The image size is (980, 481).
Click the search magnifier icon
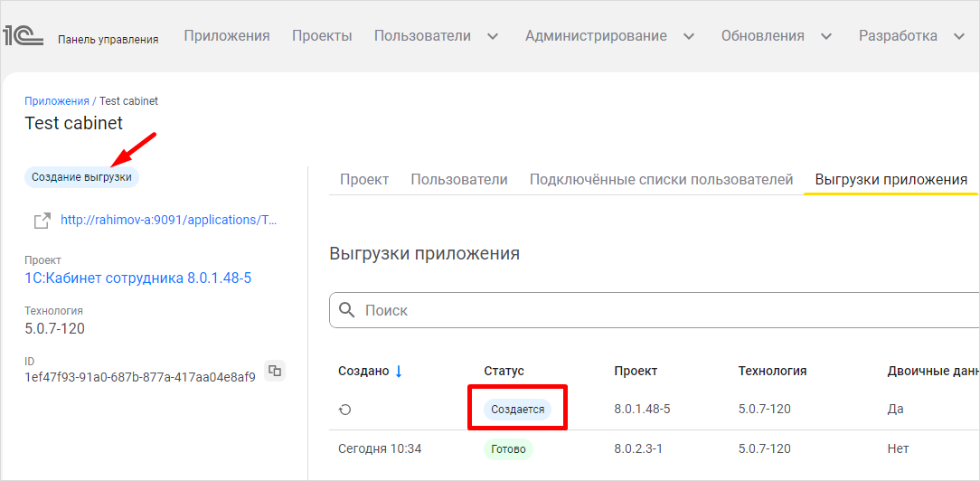(346, 310)
